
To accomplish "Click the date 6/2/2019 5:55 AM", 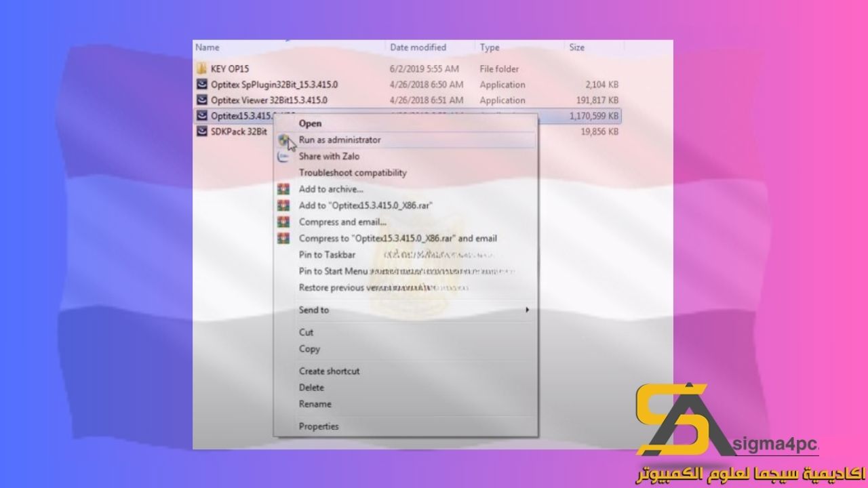I will click(425, 69).
